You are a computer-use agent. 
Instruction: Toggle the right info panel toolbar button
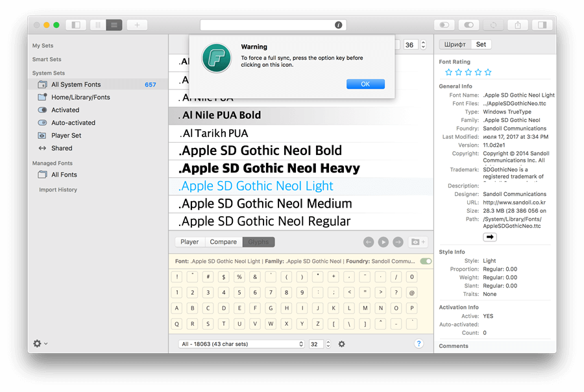pyautogui.click(x=542, y=25)
